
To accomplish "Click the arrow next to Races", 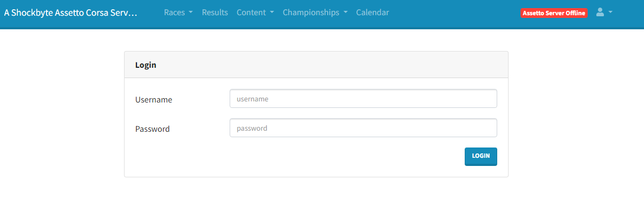I will tap(191, 12).
